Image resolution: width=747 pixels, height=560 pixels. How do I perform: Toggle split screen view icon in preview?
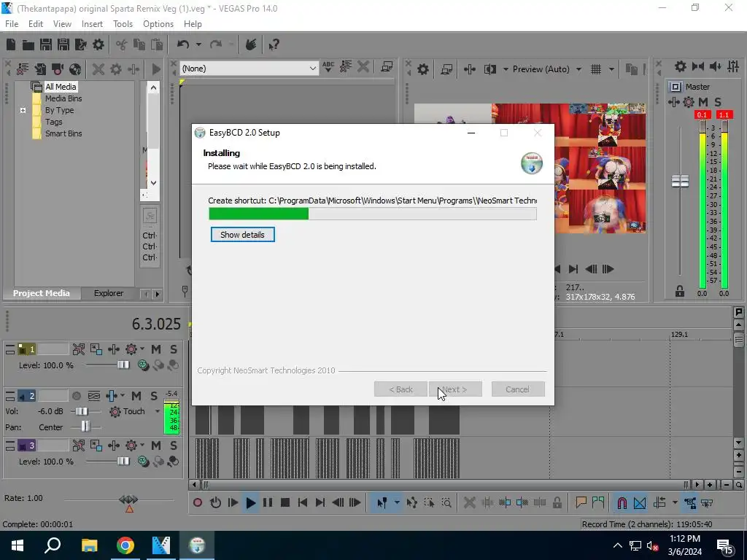coord(490,69)
